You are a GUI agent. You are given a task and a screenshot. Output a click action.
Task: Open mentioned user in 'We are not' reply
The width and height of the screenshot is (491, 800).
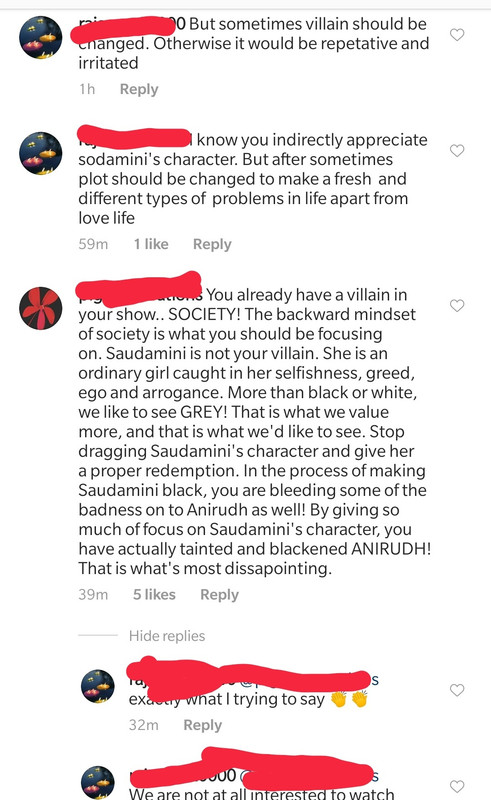coord(309,776)
